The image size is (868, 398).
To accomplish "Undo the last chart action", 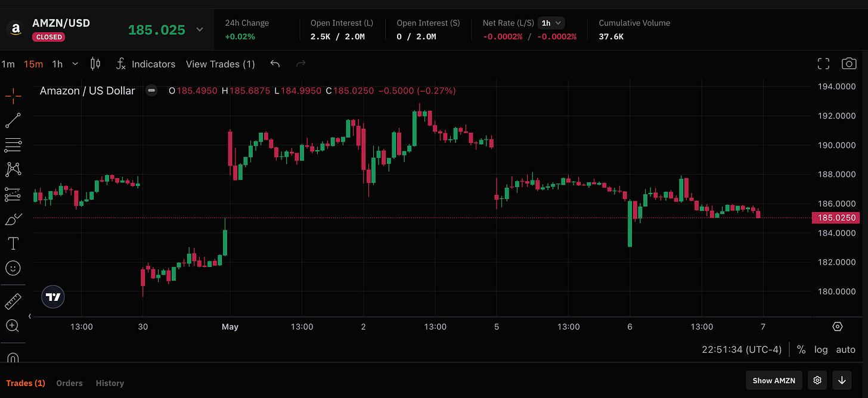I will pos(275,64).
